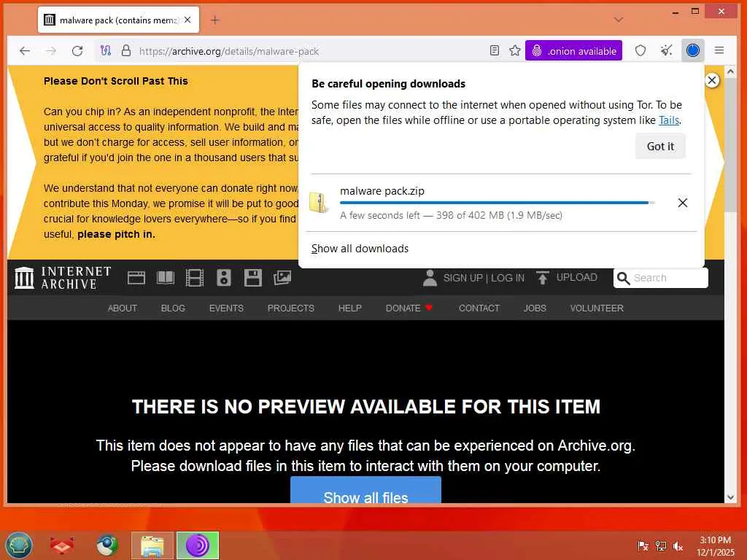Open the JOBS menu item
The width and height of the screenshot is (747, 560).
pos(535,308)
